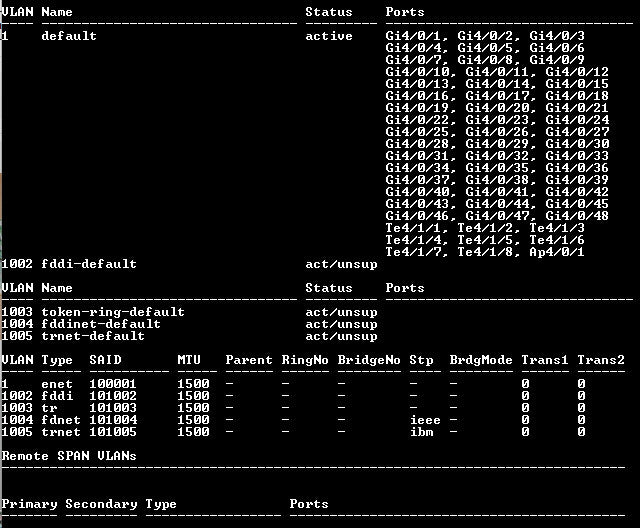Select 'ieee' Stp value
Screen dimensions: 640x528
[425, 420]
